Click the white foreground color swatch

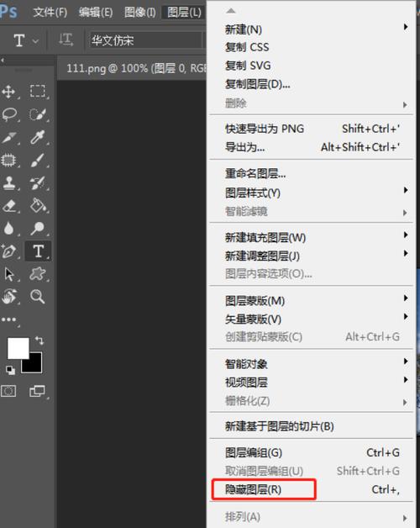(x=18, y=349)
